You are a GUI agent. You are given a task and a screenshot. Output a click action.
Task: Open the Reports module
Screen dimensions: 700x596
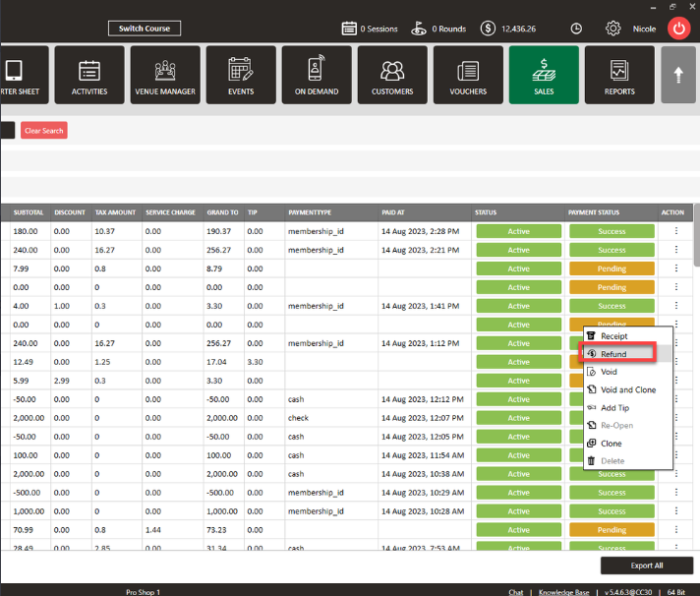click(619, 75)
